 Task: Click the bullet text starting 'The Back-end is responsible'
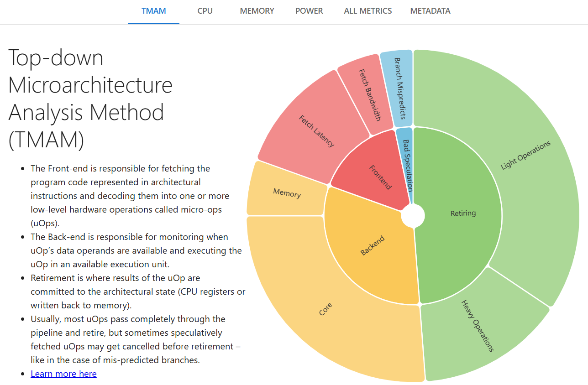(136, 250)
